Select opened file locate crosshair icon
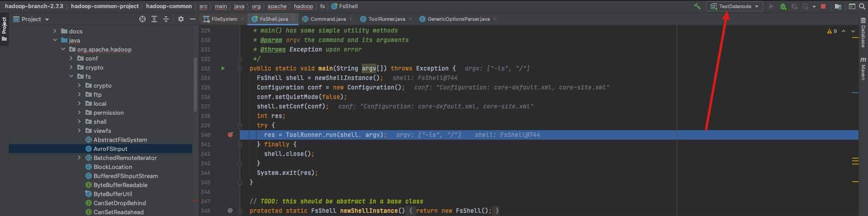Screen dimensions: 868x216 (x=142, y=19)
